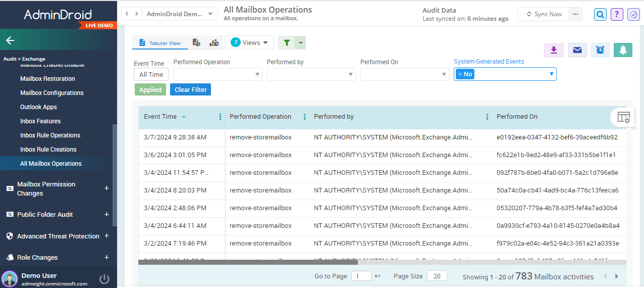Viewport: 644px width, 288px height.
Task: Go back using the left arrow icon in sidebar
Action: click(10, 40)
